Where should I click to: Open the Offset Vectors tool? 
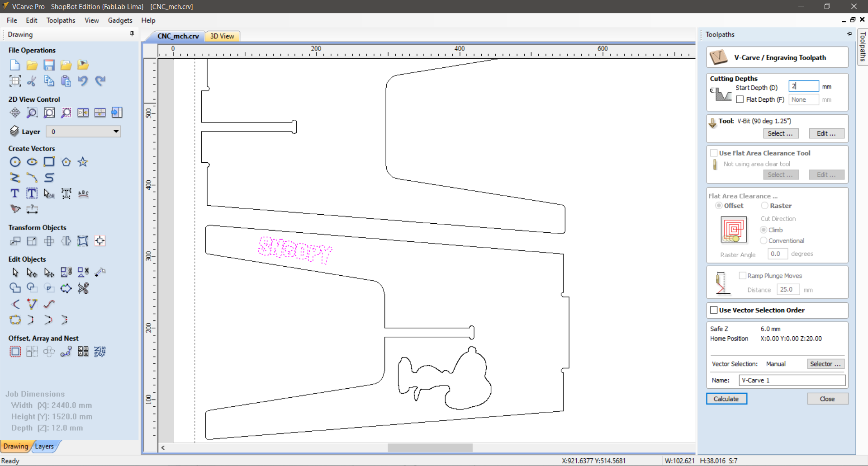click(x=15, y=352)
